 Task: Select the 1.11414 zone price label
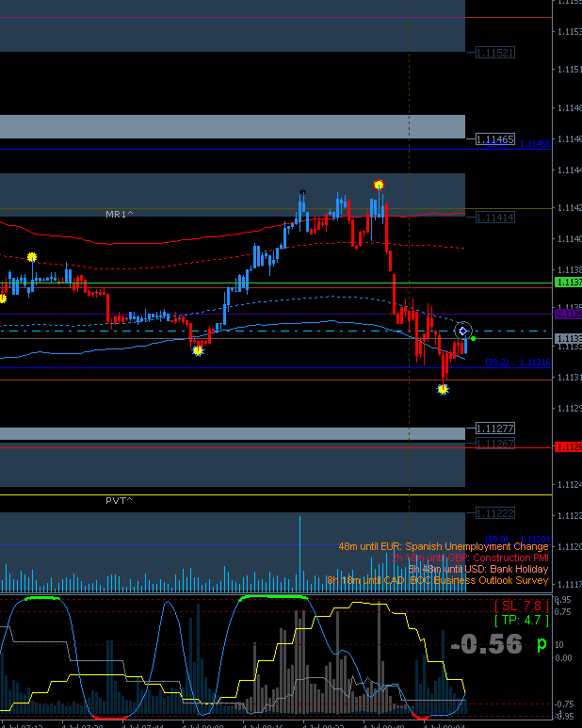(495, 218)
